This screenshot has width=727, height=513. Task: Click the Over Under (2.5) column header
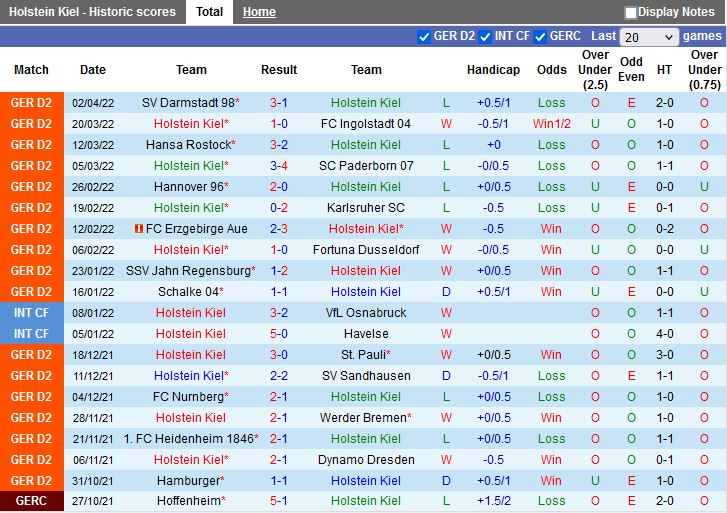click(595, 70)
